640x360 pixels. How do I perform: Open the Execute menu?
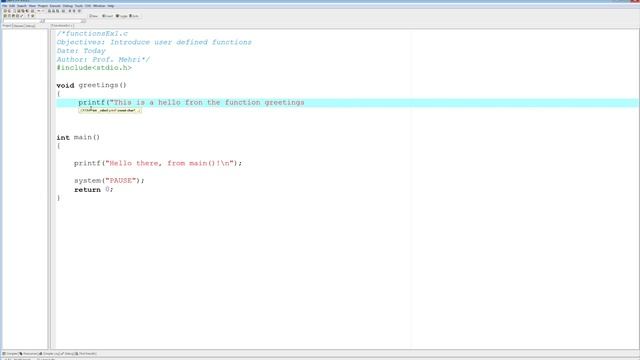(55, 6)
